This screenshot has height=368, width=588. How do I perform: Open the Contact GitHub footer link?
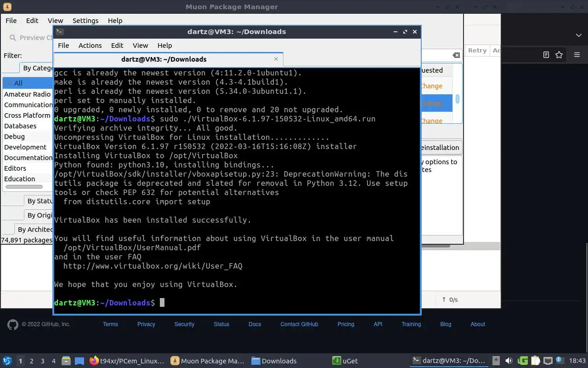coord(299,324)
